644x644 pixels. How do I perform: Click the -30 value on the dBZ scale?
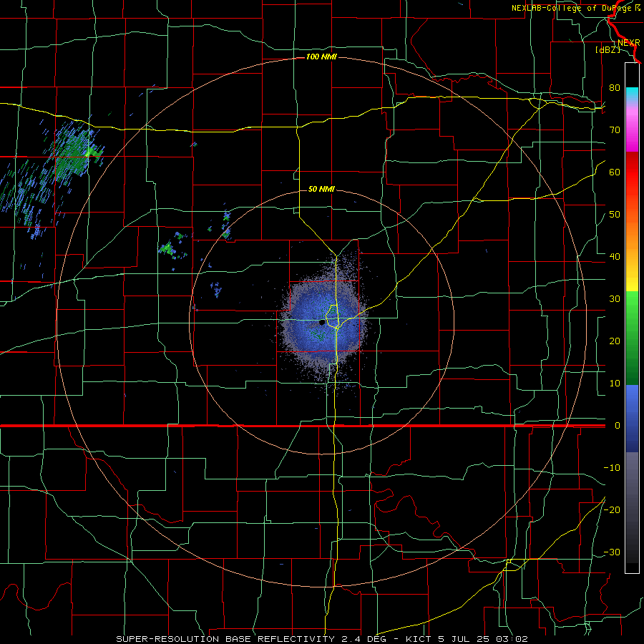[x=612, y=552]
